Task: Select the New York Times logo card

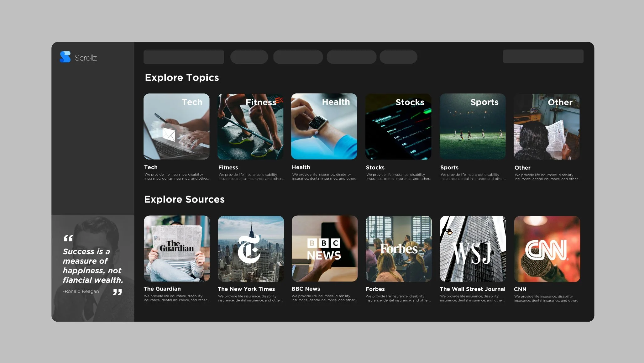Action: pyautogui.click(x=251, y=248)
